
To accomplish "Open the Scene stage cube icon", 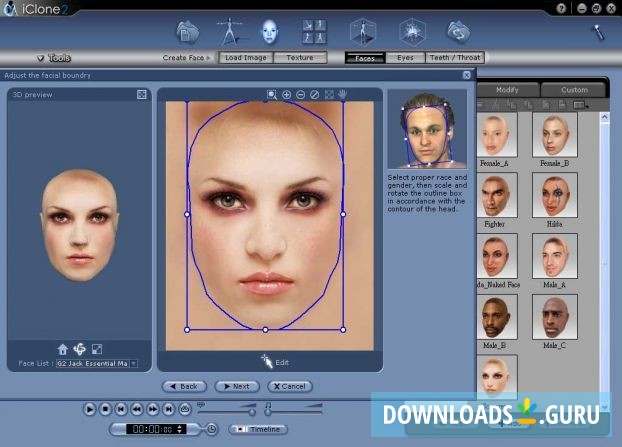I will click(x=363, y=32).
